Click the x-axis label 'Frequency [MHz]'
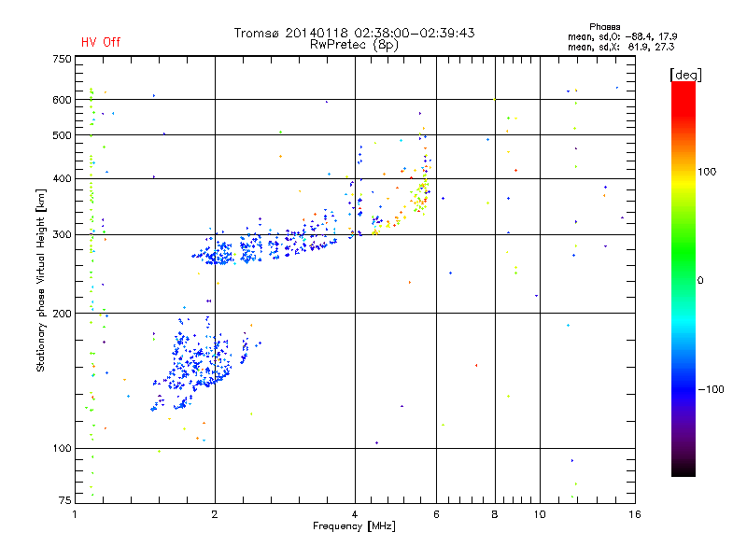 (354, 526)
